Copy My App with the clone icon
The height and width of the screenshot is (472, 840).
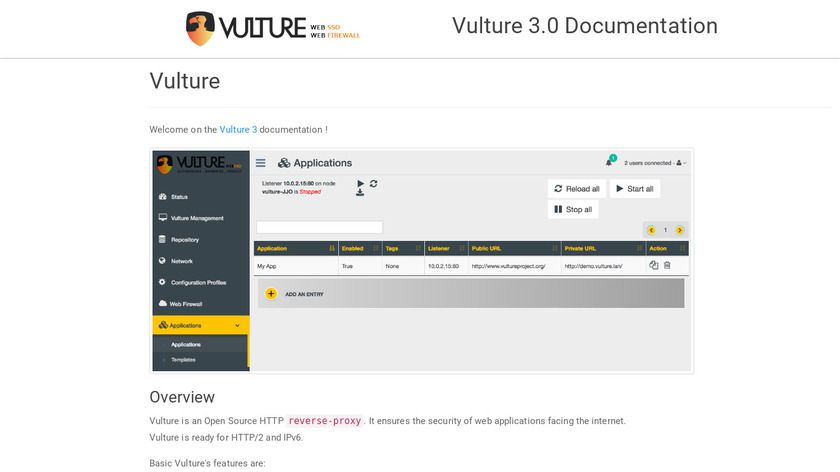pyautogui.click(x=654, y=265)
